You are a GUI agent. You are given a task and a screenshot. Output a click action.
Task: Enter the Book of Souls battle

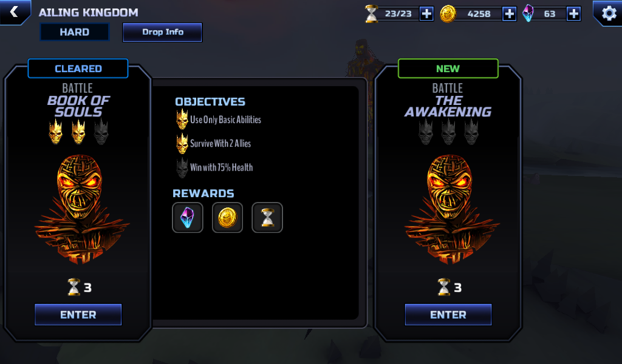pyautogui.click(x=78, y=314)
